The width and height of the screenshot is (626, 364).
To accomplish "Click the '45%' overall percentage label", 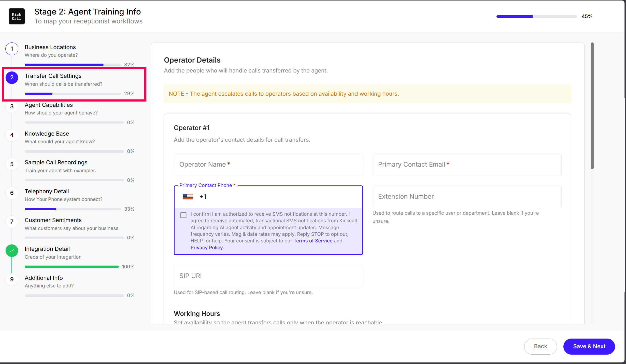I will (587, 17).
